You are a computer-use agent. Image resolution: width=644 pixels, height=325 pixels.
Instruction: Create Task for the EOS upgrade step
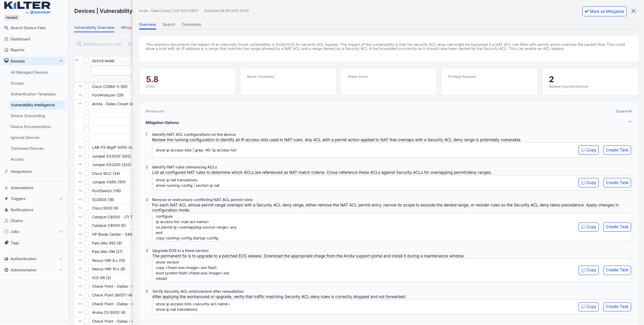click(617, 270)
